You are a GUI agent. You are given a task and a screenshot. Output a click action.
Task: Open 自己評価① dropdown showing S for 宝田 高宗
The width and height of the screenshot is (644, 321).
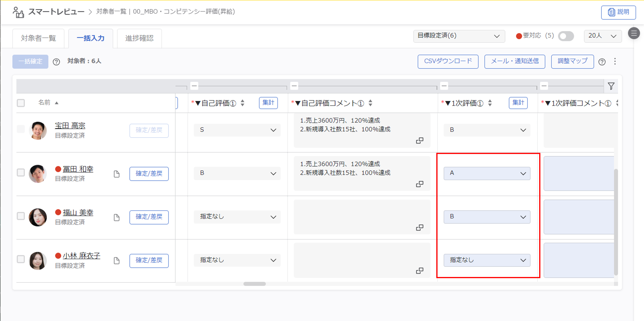[237, 130]
